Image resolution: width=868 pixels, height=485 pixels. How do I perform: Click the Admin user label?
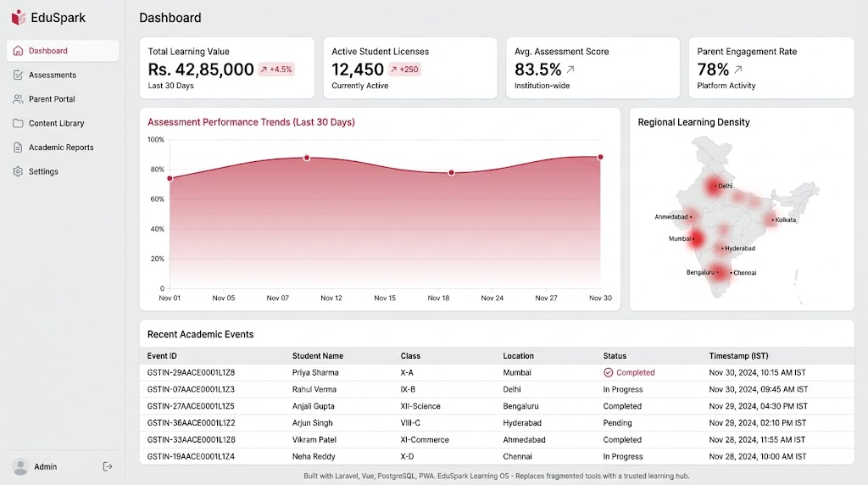[x=46, y=466]
